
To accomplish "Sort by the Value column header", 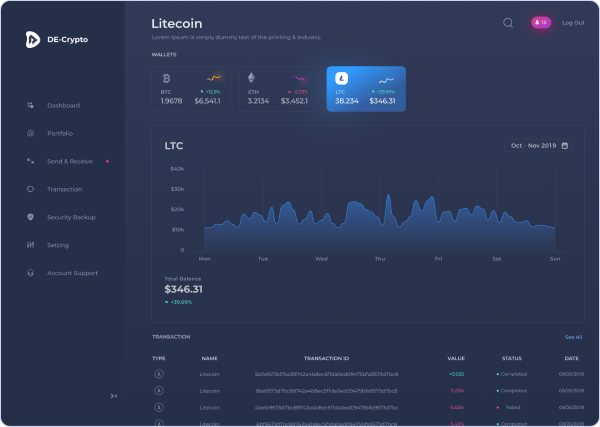I will coord(456,357).
